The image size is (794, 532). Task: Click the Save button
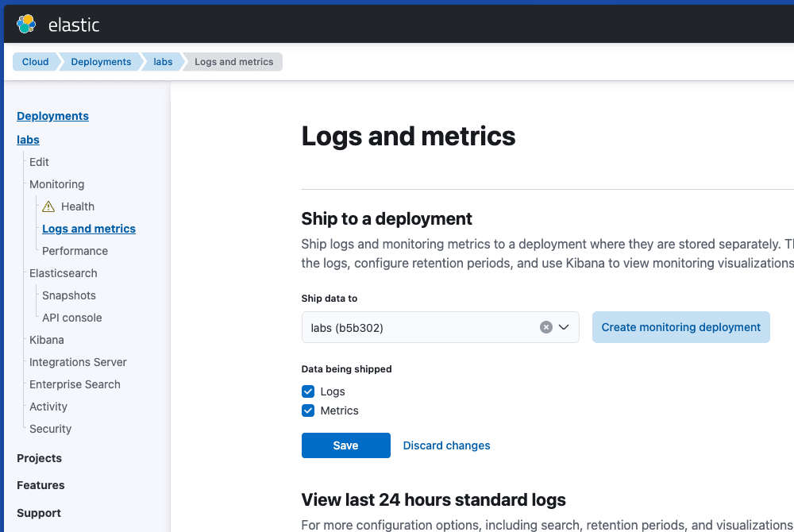345,445
